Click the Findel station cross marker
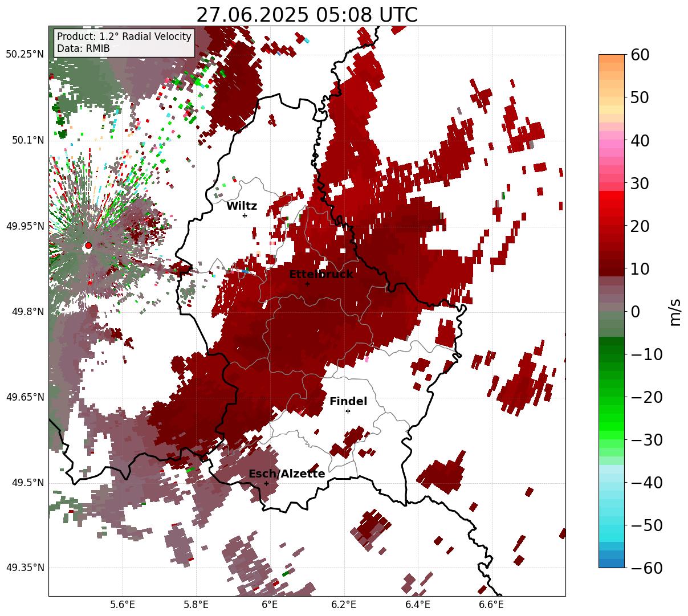688x616 pixels. pyautogui.click(x=348, y=411)
